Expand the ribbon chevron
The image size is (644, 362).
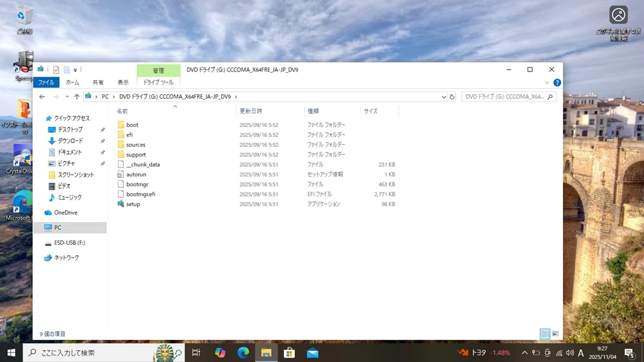(547, 82)
